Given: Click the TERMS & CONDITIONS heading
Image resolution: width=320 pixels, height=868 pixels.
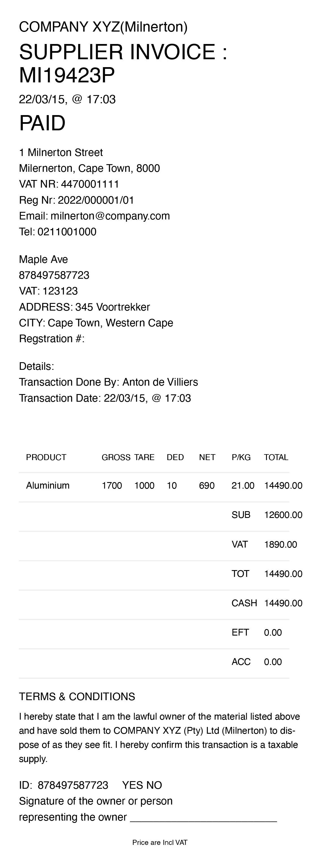Looking at the screenshot, I should pyautogui.click(x=77, y=696).
